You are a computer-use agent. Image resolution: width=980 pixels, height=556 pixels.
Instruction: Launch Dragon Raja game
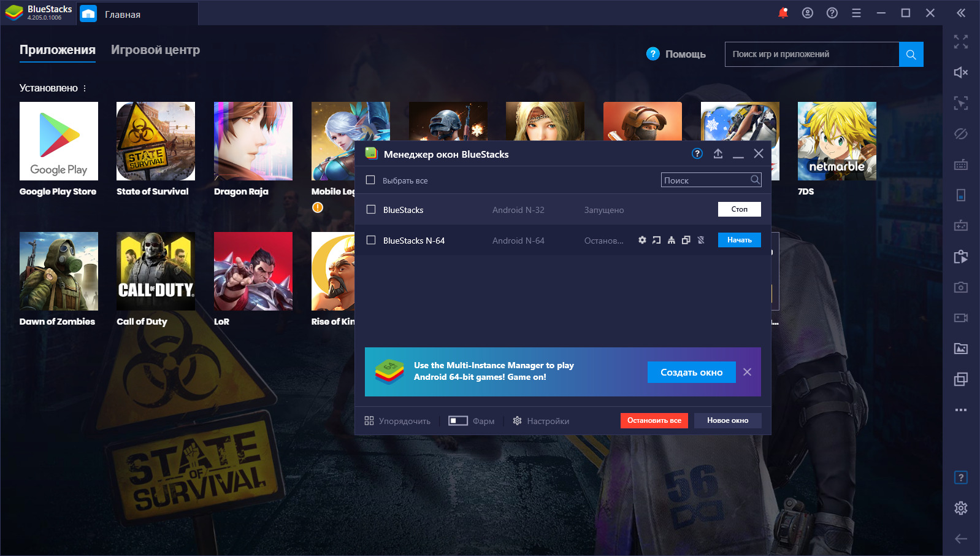253,141
